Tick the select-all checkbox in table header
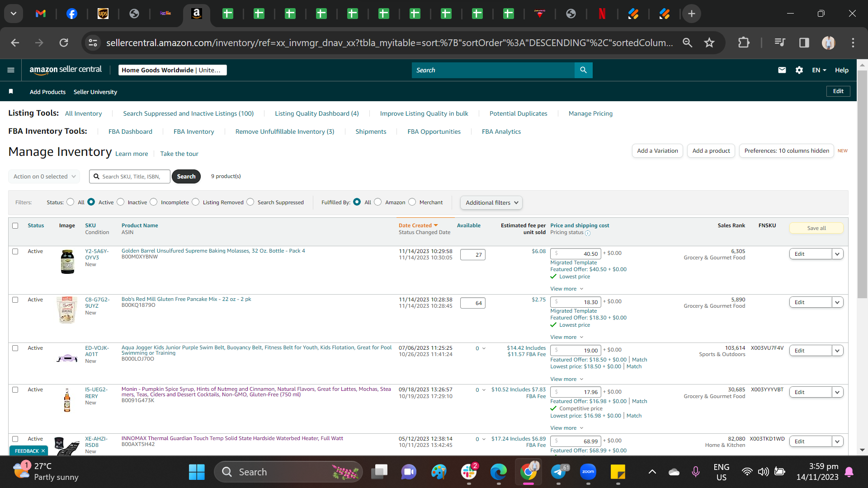868x488 pixels. 15,225
